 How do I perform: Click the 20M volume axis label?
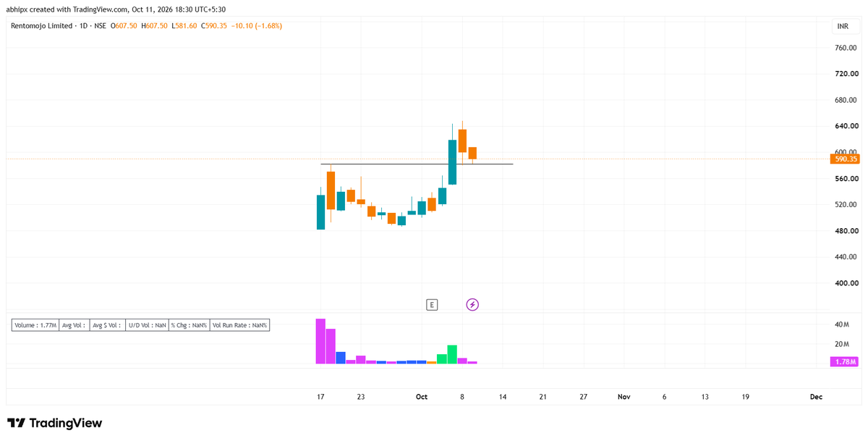point(841,344)
